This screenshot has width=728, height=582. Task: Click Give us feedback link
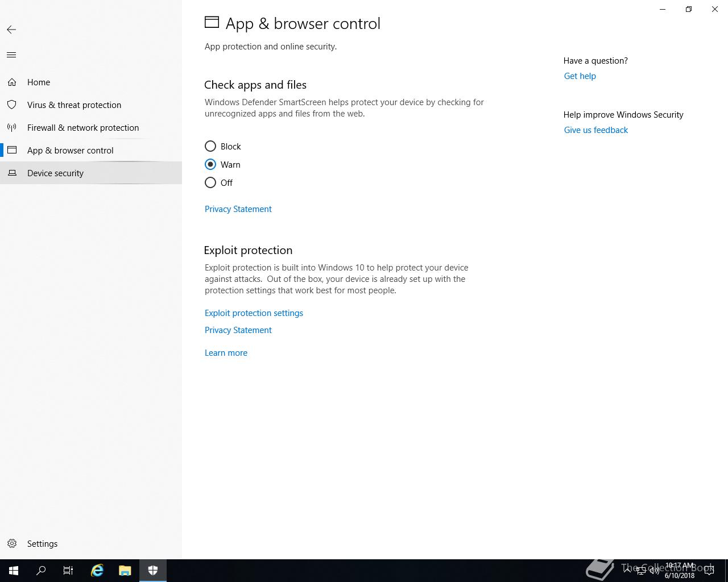click(x=595, y=130)
